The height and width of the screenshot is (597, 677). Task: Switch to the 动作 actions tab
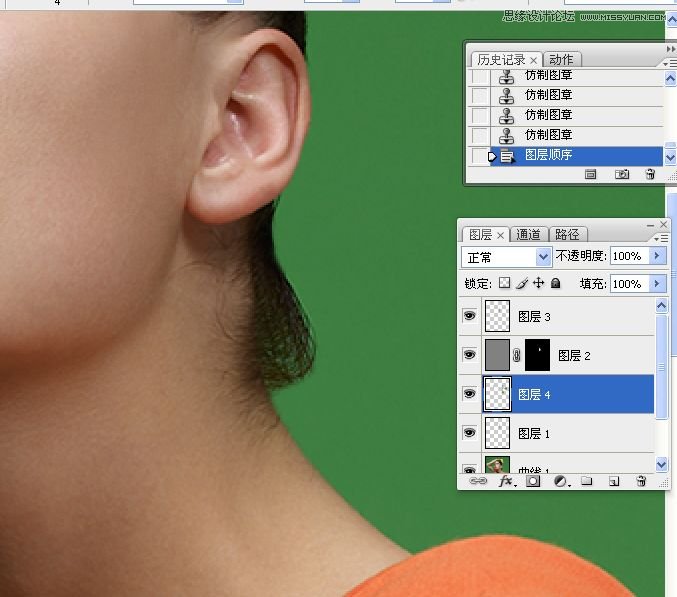561,60
